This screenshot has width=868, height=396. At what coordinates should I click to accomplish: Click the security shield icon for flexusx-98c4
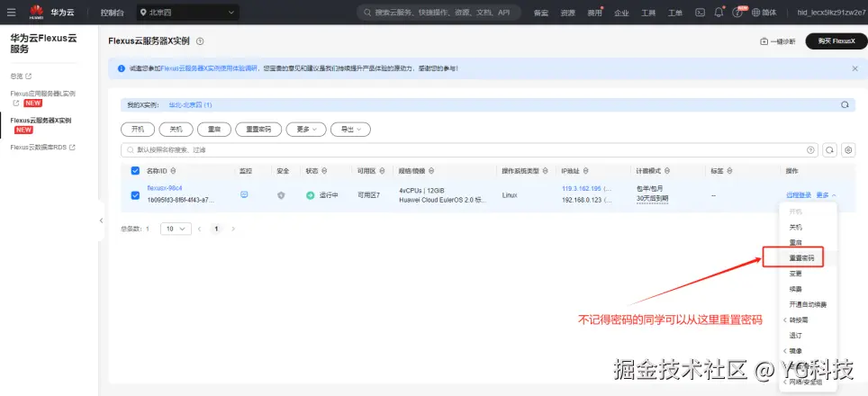(x=281, y=195)
